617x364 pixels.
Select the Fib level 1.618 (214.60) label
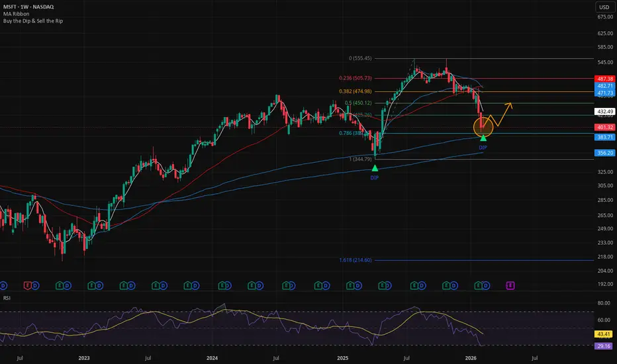click(x=356, y=260)
